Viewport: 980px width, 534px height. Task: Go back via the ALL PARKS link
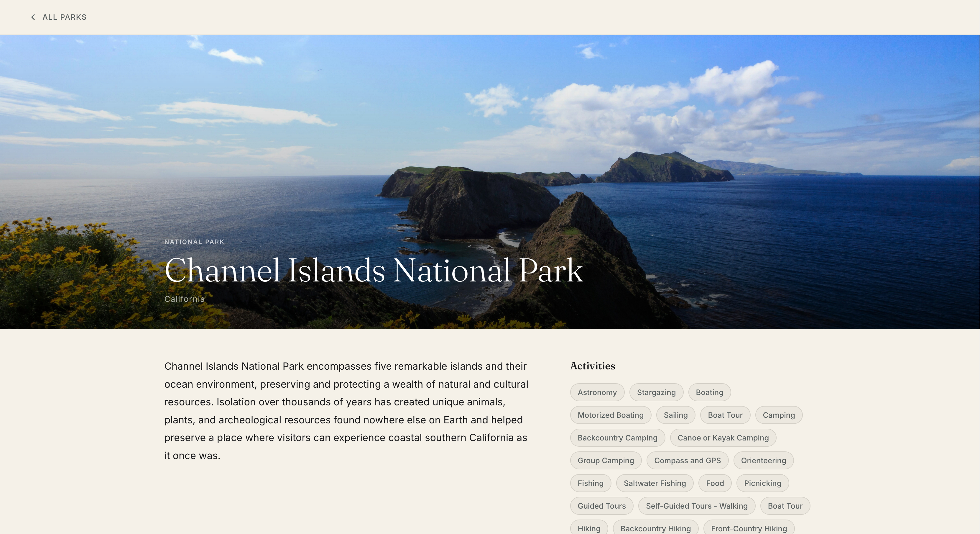[59, 17]
